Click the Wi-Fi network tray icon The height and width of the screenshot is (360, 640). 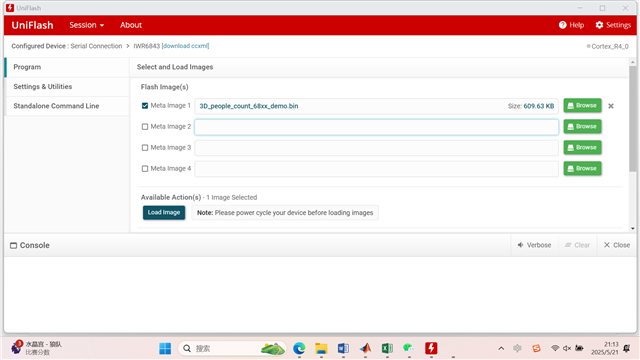555,348
